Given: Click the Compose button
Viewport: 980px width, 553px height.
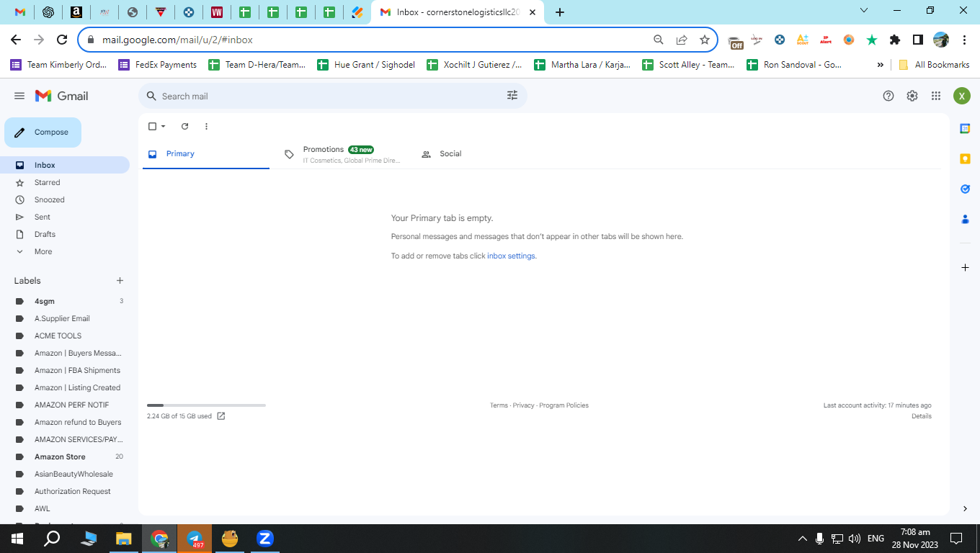Looking at the screenshot, I should click(43, 132).
